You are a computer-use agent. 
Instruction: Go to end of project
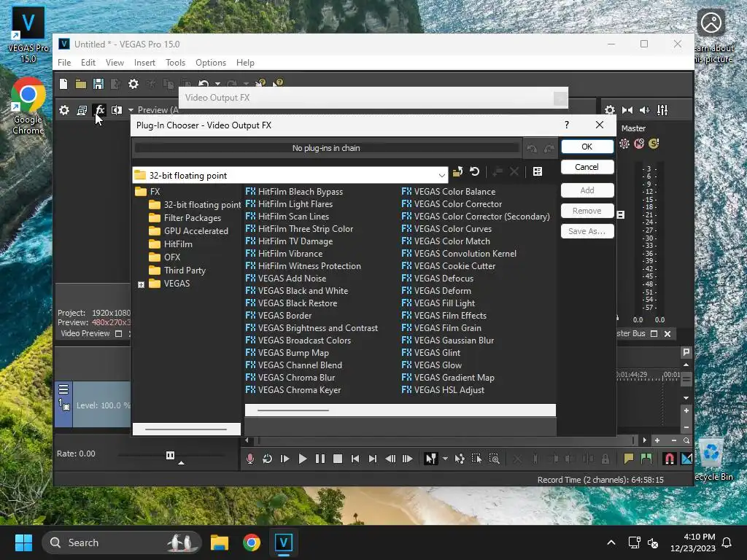pyautogui.click(x=373, y=459)
